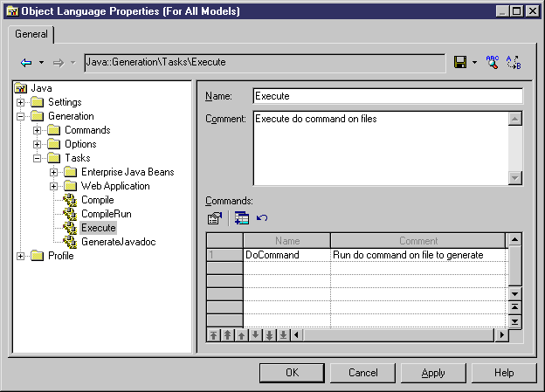Screen dimensions: 545x392
Task: Click commands grid vertical scroll down arrow
Action: click(x=514, y=294)
